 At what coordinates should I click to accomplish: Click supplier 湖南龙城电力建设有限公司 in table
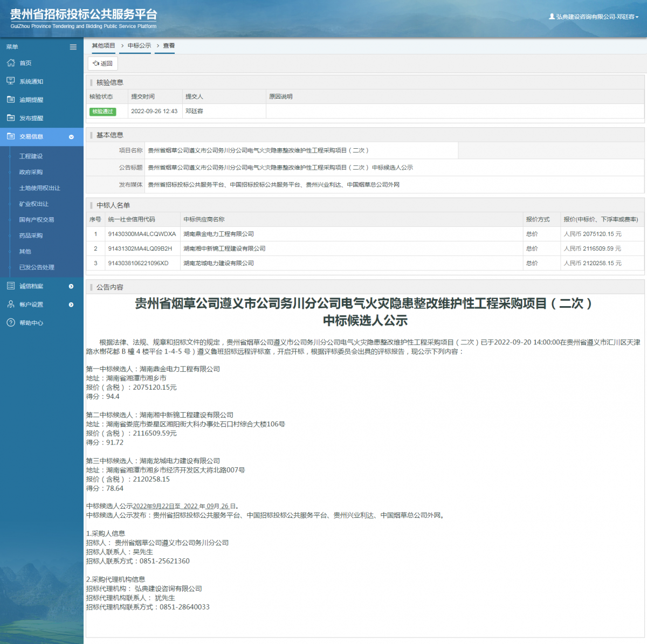click(x=218, y=264)
